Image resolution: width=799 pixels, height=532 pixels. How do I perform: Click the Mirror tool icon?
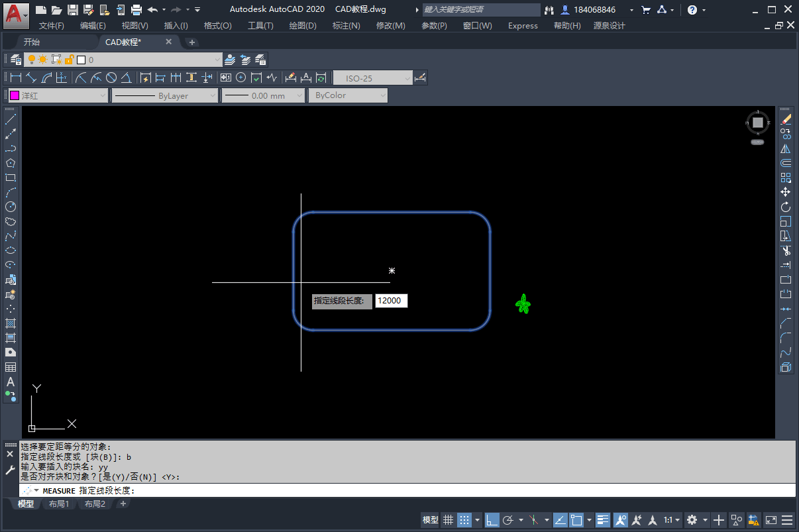point(786,149)
